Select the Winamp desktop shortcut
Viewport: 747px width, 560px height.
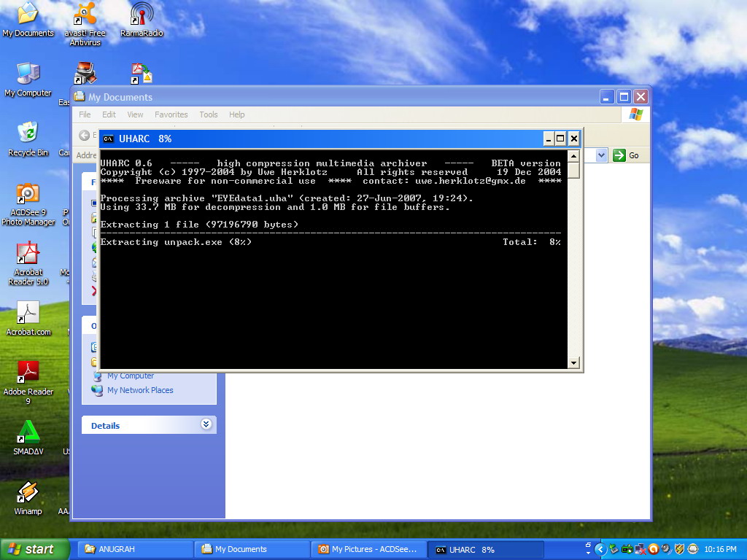[x=28, y=497]
